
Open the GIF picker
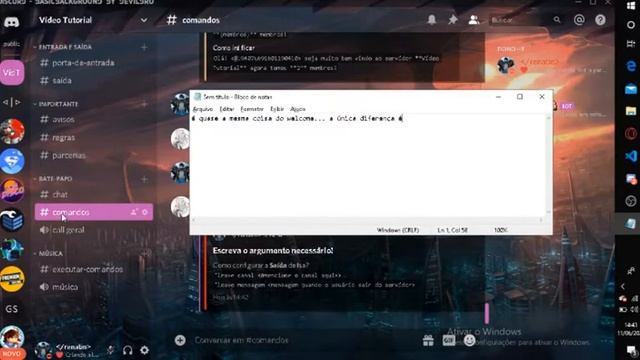pyautogui.click(x=449, y=340)
